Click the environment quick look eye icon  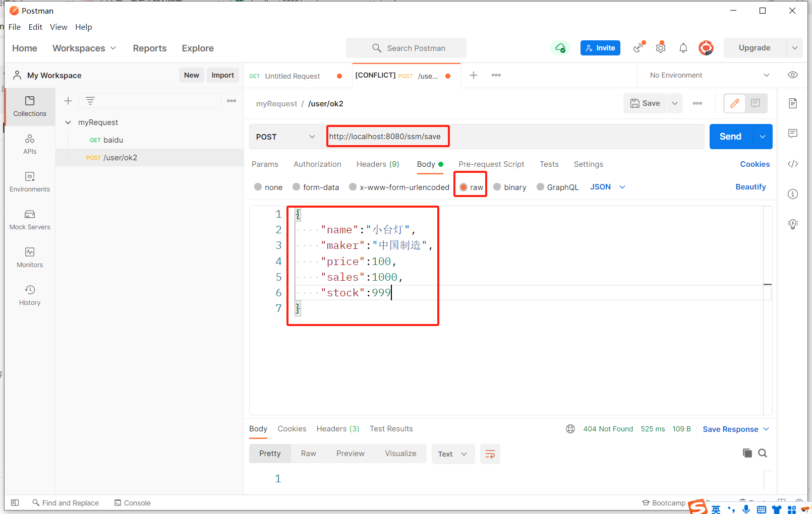tap(793, 75)
